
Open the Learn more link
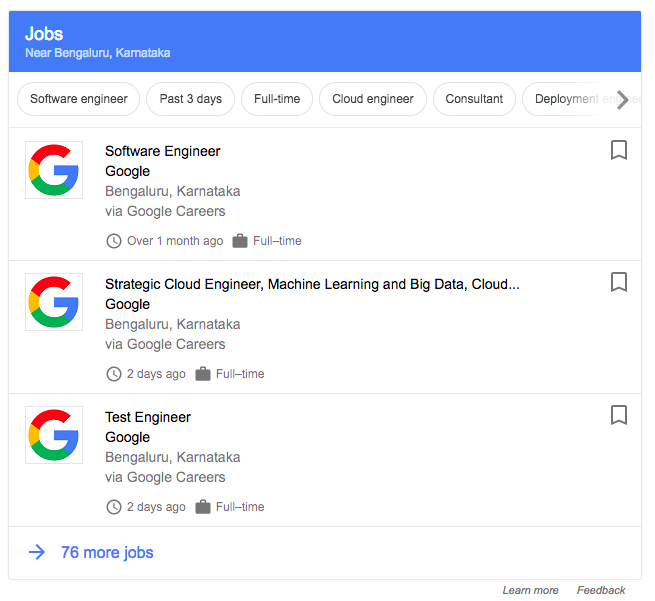point(530,590)
